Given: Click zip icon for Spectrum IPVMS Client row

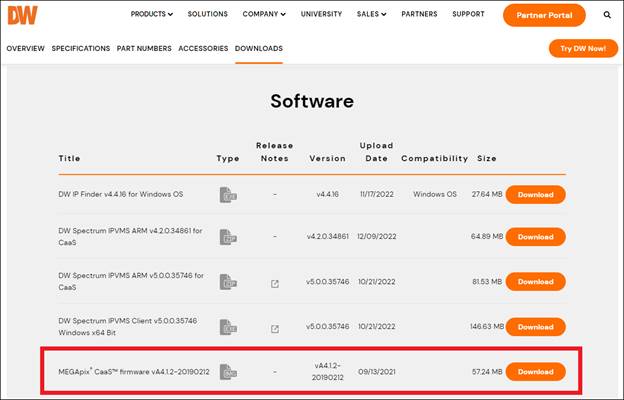Looking at the screenshot, I should point(228,327).
